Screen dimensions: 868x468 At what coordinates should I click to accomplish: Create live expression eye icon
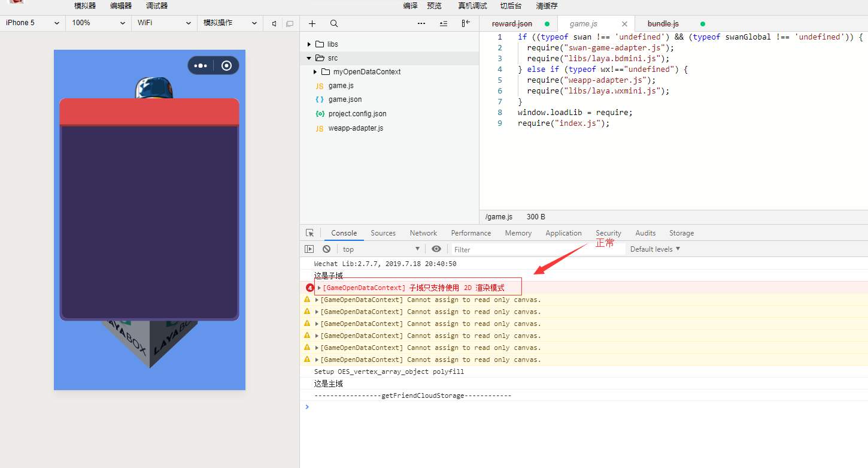pos(436,249)
